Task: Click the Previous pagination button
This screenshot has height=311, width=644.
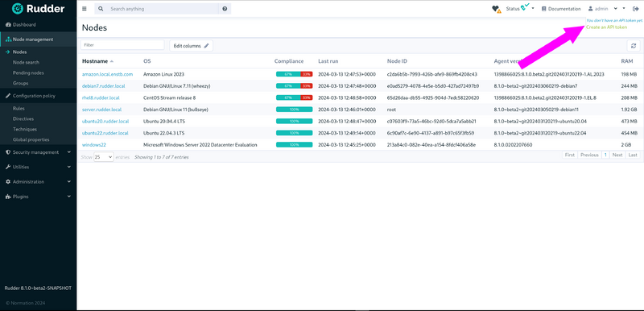Action: click(x=589, y=155)
